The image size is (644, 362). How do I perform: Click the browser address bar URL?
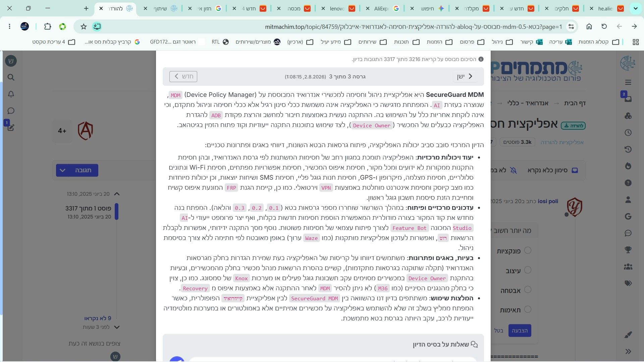pyautogui.click(x=413, y=26)
